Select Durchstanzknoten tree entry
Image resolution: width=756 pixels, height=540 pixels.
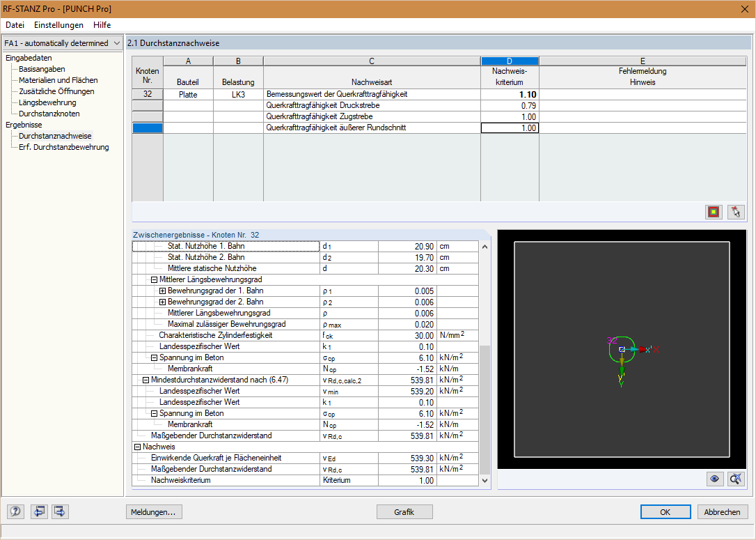(49, 114)
